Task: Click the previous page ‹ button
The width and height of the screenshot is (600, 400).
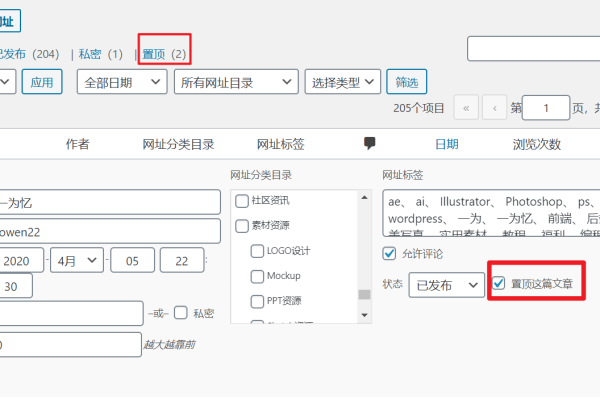Action: click(x=494, y=108)
